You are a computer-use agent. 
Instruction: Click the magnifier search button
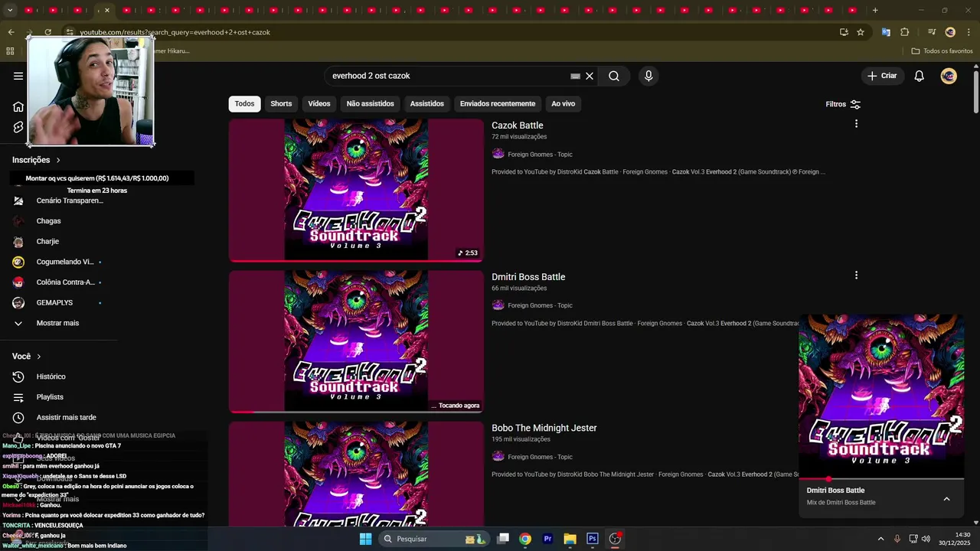614,76
